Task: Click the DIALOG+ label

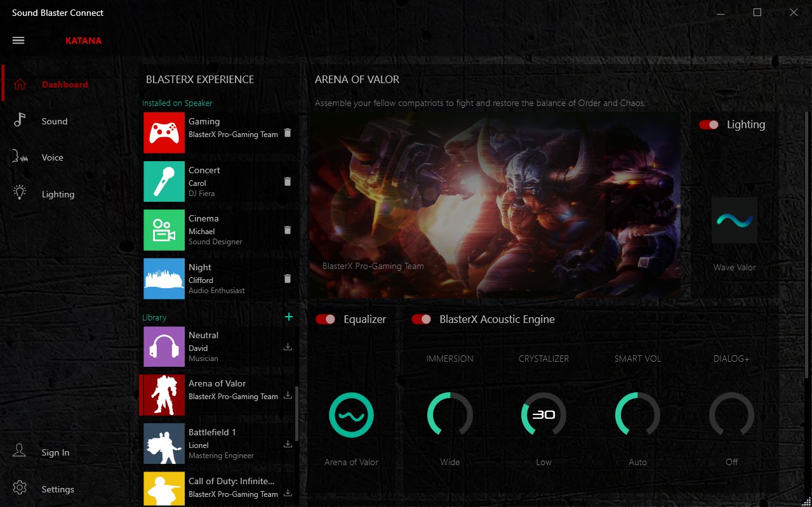Action: (731, 359)
